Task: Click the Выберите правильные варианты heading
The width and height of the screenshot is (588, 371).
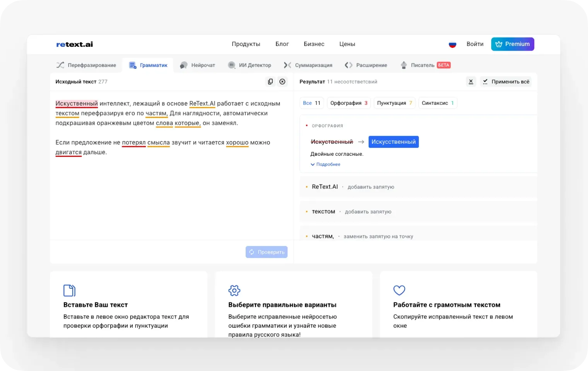Action: (x=282, y=305)
